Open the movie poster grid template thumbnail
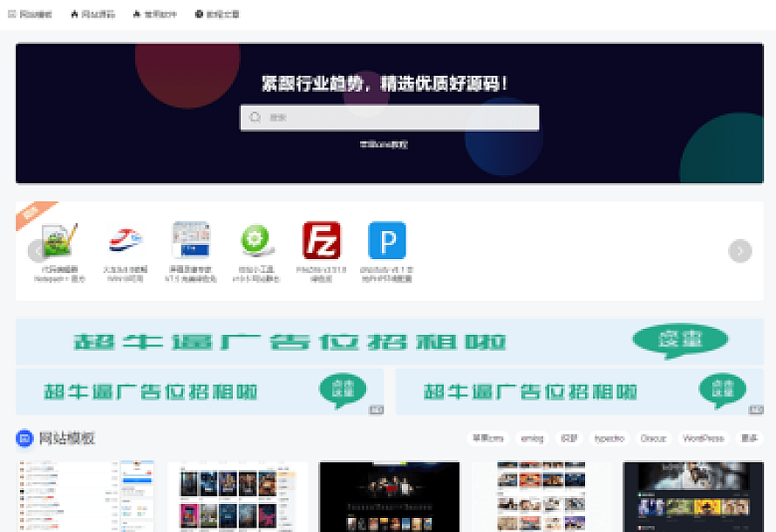776x532 pixels. [x=237, y=497]
